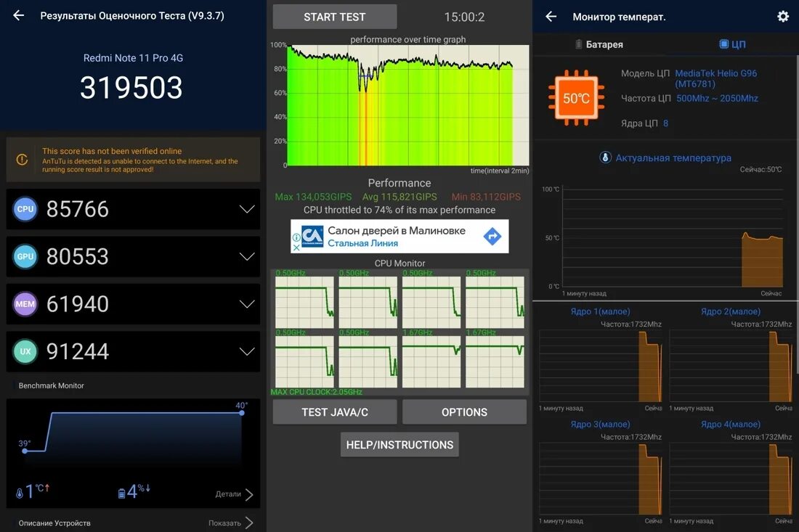This screenshot has width=799, height=532.
Task: Click HELP/INSTRUCTIONS
Action: 399,444
